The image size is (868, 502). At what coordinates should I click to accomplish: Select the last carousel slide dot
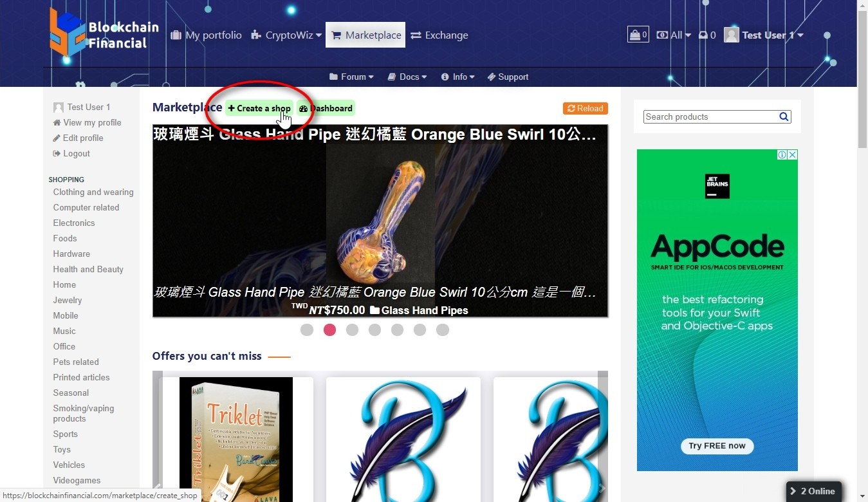tap(443, 330)
